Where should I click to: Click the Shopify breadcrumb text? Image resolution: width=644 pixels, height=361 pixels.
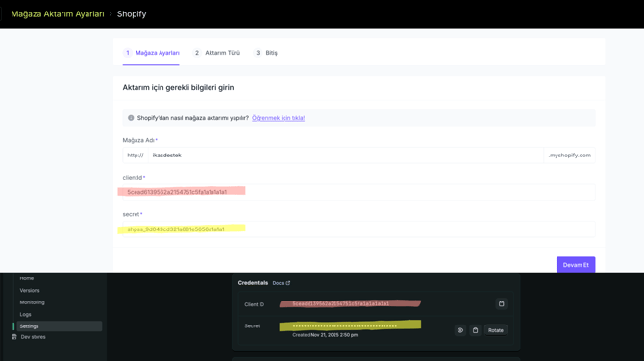click(x=132, y=14)
